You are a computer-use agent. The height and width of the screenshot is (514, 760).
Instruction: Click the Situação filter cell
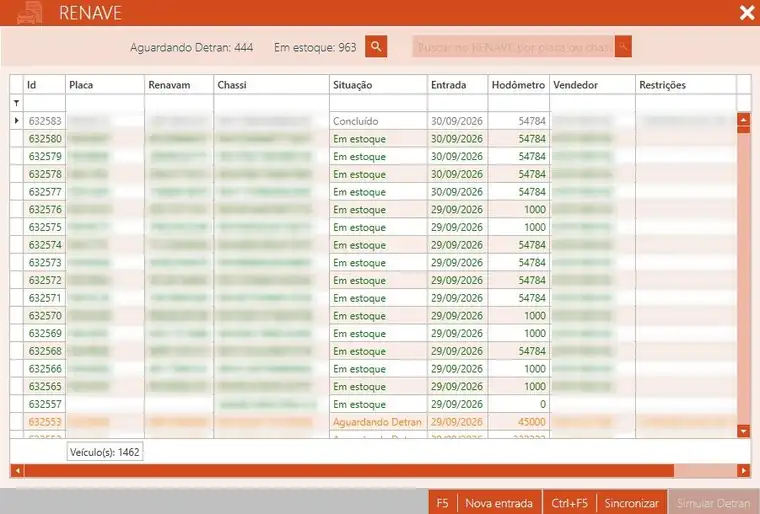coord(378,103)
